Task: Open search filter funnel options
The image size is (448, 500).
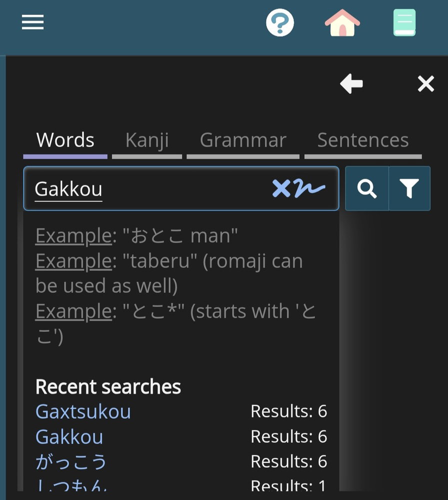Action: pyautogui.click(x=409, y=189)
